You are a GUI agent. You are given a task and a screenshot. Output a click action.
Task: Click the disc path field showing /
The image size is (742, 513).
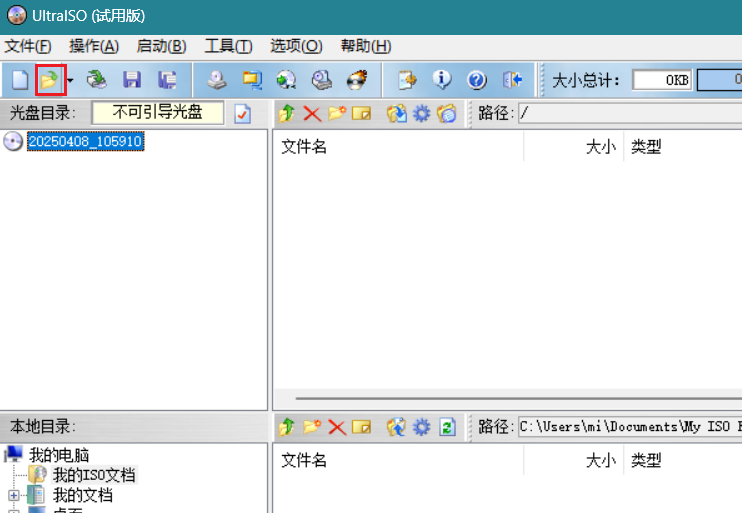pos(630,114)
